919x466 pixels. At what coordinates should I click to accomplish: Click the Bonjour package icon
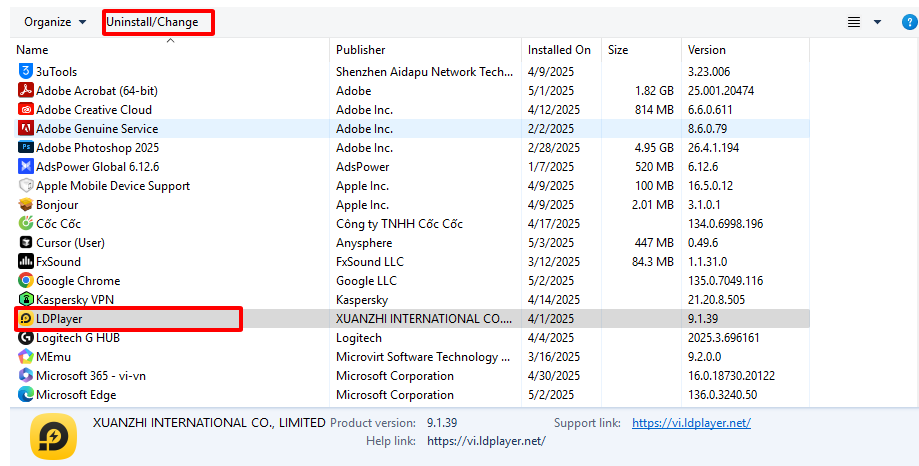25,205
